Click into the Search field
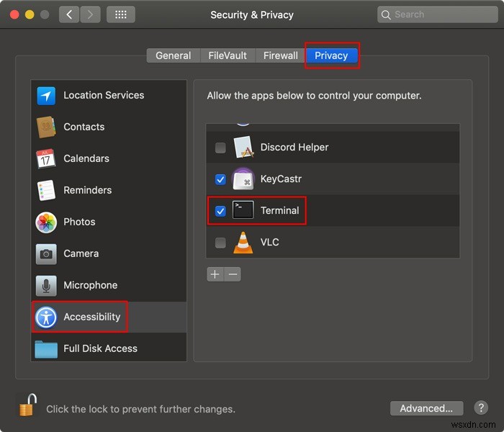Image resolution: width=504 pixels, height=432 pixels. pos(438,14)
